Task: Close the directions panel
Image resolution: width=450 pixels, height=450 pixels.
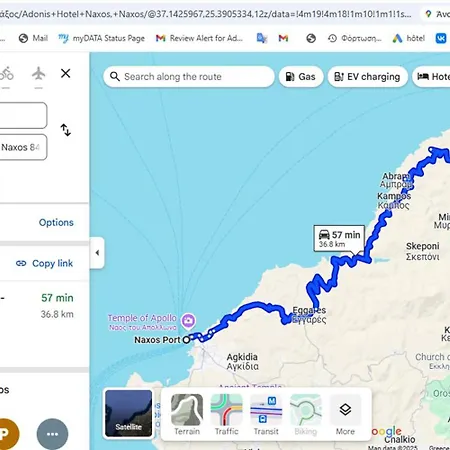Action: [66, 73]
